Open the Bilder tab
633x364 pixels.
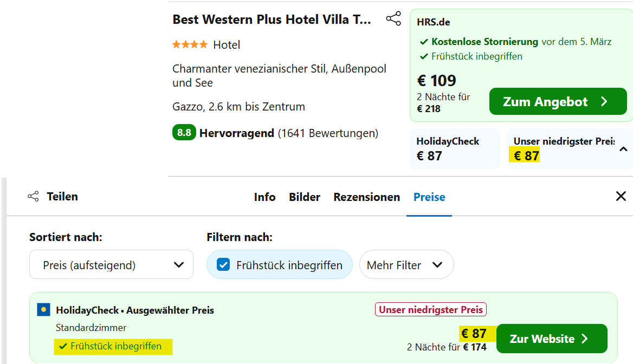coord(305,197)
